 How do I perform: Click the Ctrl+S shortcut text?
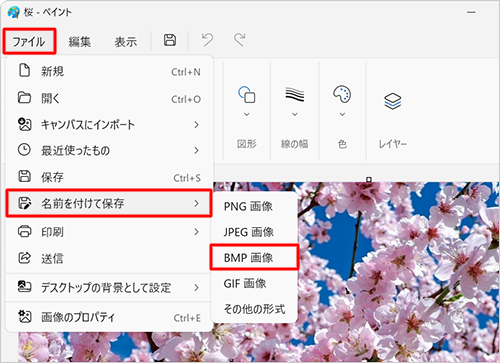pyautogui.click(x=187, y=178)
